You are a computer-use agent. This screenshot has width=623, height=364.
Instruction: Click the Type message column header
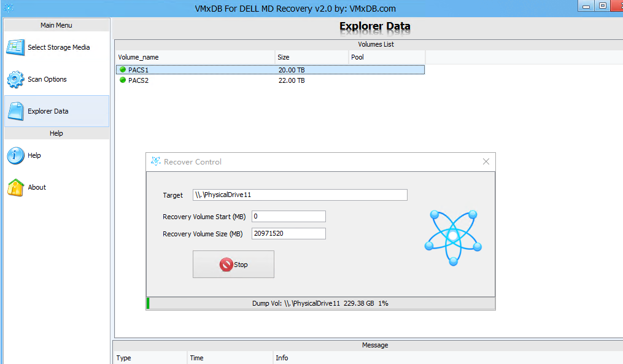point(150,358)
